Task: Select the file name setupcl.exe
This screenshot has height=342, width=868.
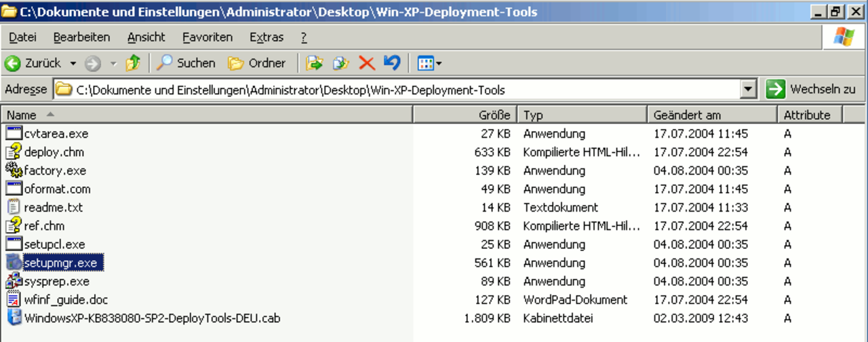Action: [54, 244]
